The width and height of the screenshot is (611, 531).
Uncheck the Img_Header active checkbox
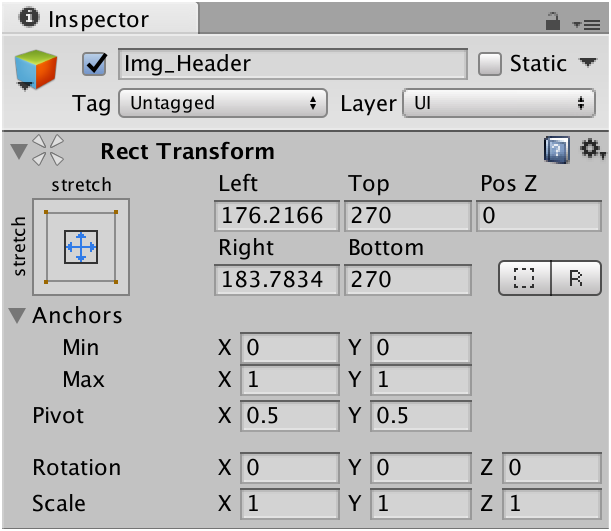96,64
